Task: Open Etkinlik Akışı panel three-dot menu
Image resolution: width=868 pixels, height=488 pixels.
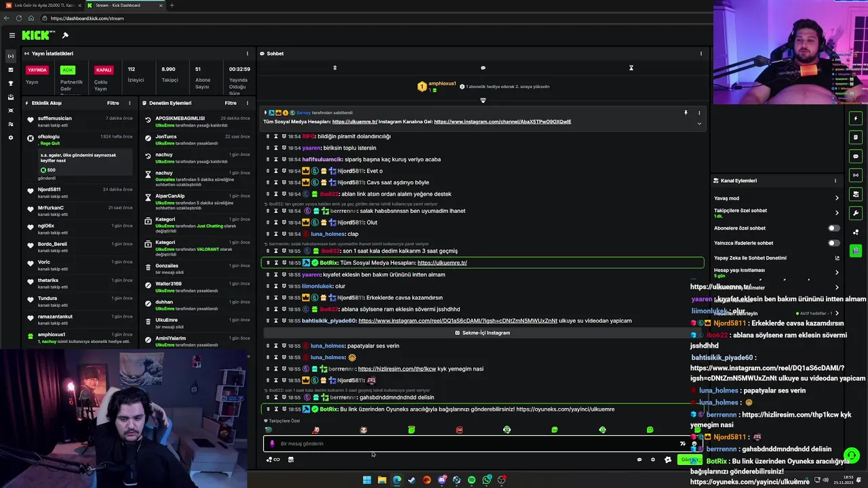Action: pyautogui.click(x=130, y=103)
